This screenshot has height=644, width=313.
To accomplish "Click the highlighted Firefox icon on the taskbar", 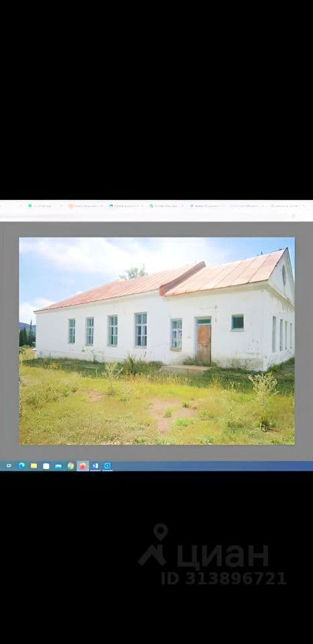I will [x=83, y=466].
